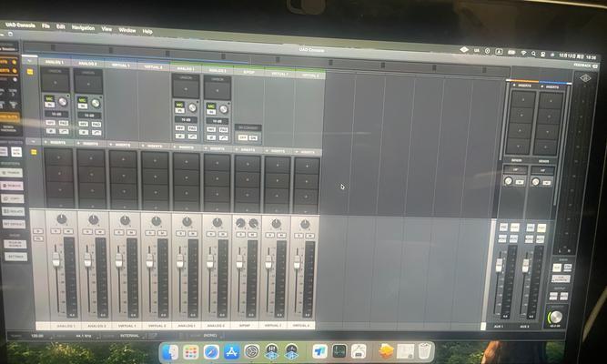Open the UAD Console application menu
The width and height of the screenshot is (607, 364).
point(20,25)
